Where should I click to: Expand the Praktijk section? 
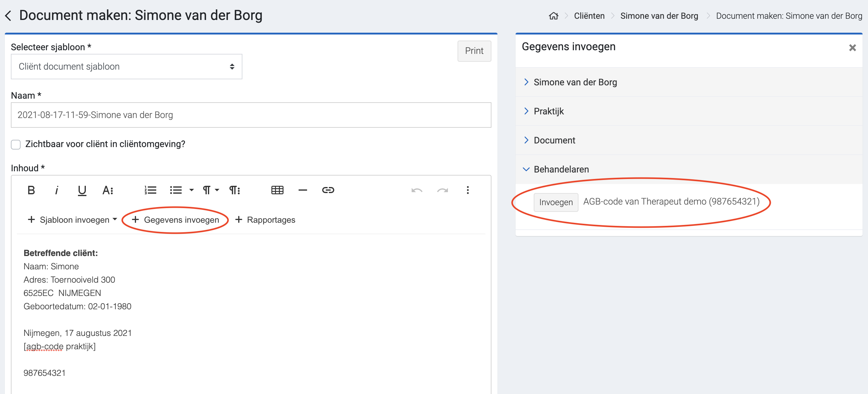(x=548, y=111)
